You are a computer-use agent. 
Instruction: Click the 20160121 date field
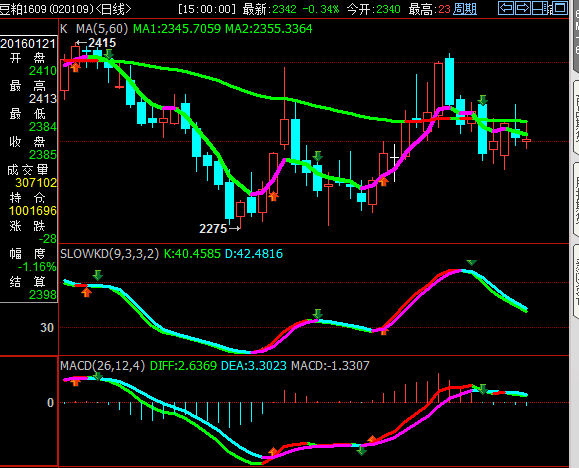28,44
